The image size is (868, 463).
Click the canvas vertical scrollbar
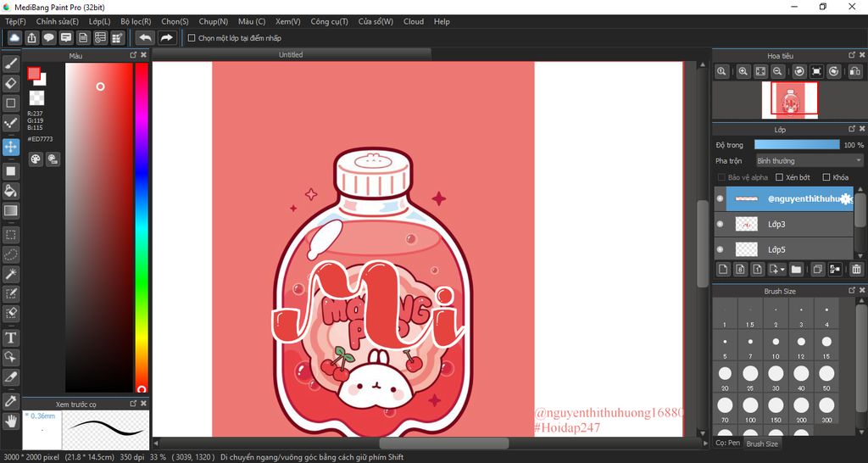click(x=703, y=243)
